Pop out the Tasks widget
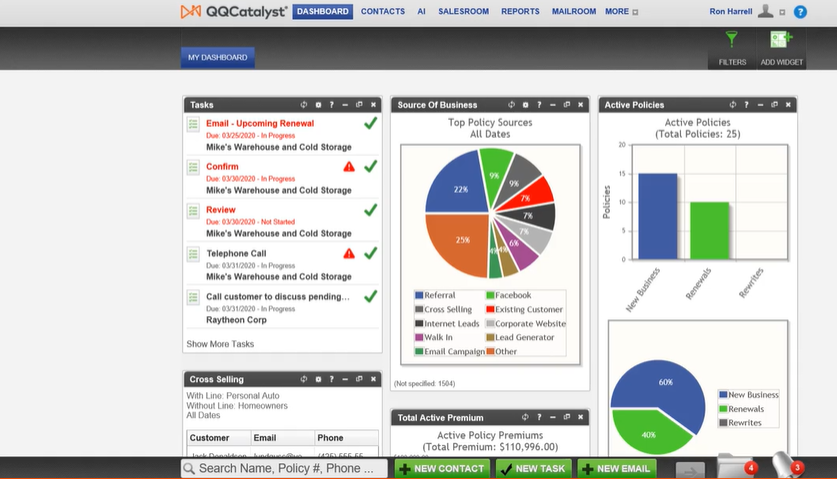Screen dimensions: 837x479 359,105
